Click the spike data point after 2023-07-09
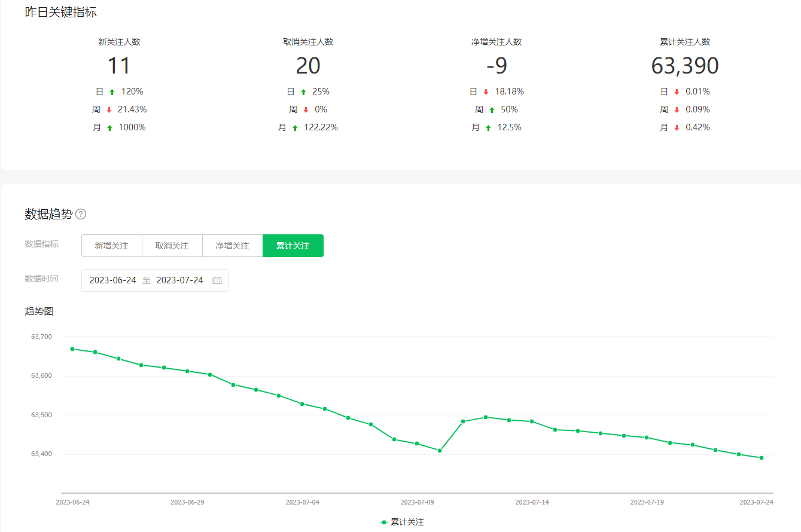Screen dimensions: 801x532 pyautogui.click(x=463, y=421)
